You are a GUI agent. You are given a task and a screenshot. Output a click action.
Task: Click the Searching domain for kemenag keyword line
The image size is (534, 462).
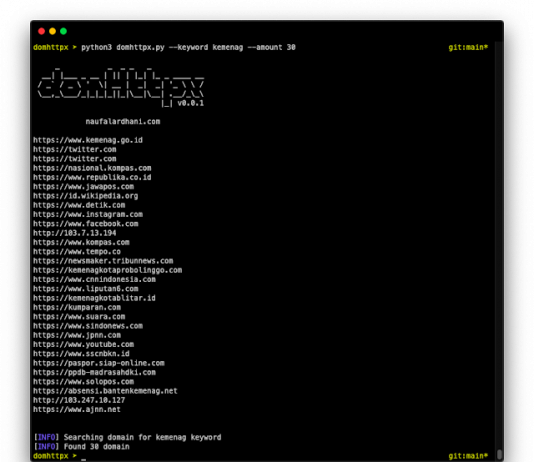click(127, 437)
